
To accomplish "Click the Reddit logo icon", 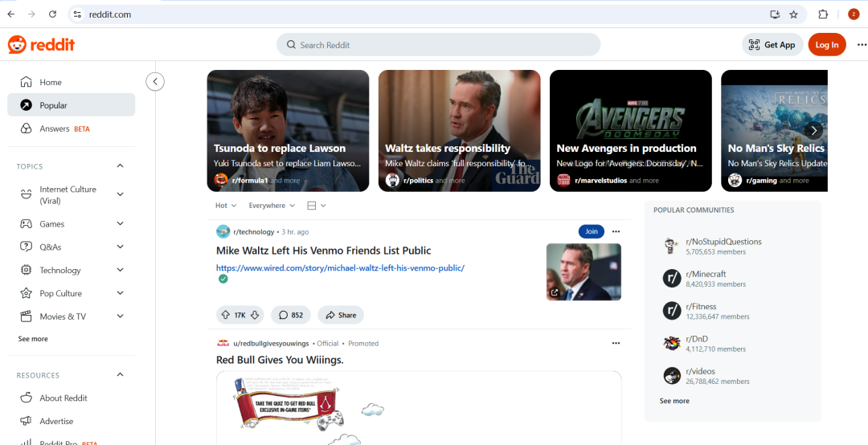I will click(17, 45).
